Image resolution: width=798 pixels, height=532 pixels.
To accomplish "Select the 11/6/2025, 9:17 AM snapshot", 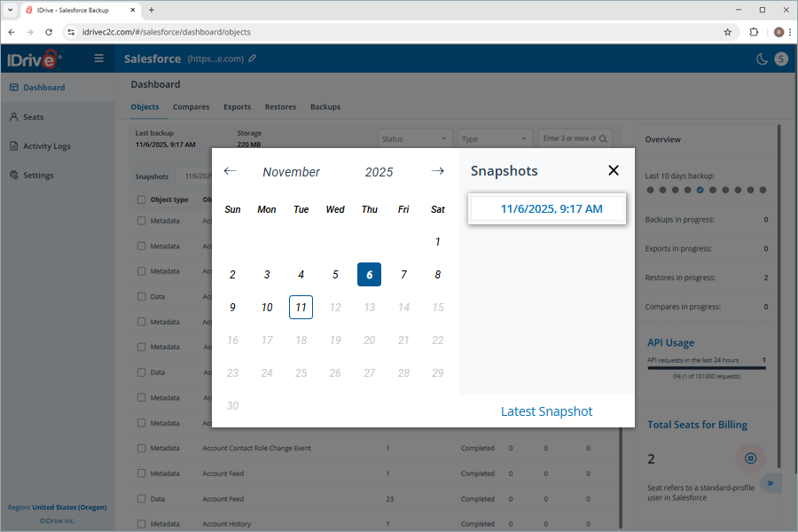I will click(547, 208).
